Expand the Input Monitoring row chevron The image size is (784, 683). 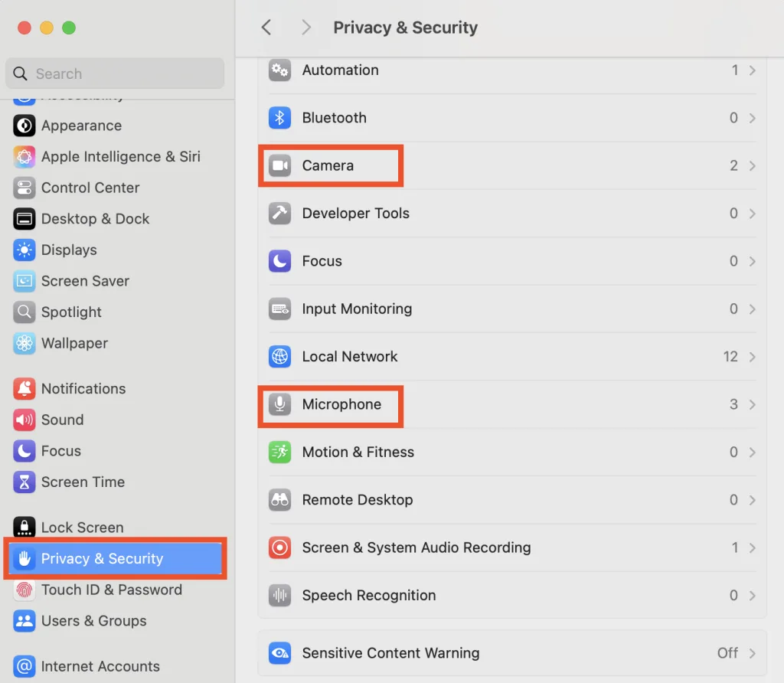click(x=752, y=309)
